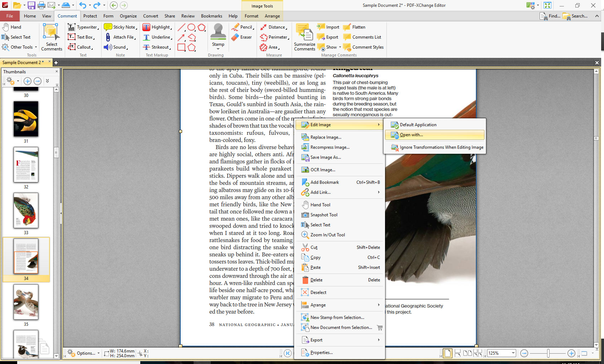The width and height of the screenshot is (604, 364).
Task: Select the Sound annotation tool
Action: [x=116, y=47]
